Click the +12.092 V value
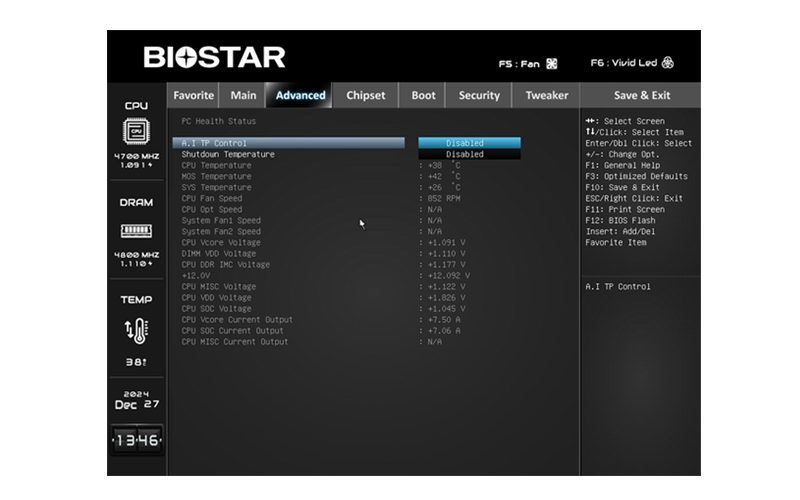 pyautogui.click(x=449, y=276)
